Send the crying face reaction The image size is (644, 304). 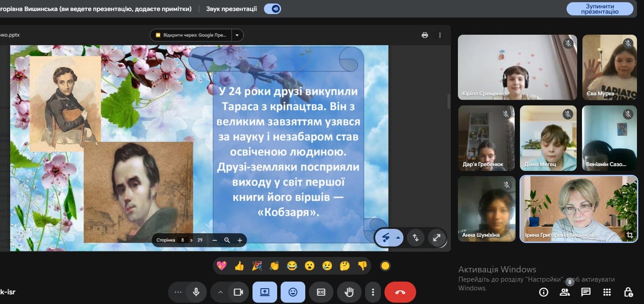(x=327, y=265)
